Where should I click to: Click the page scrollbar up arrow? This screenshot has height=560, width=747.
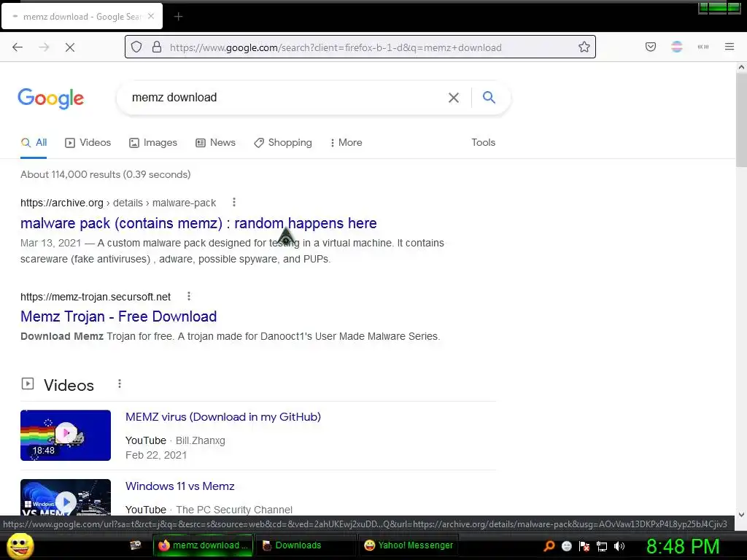click(741, 68)
